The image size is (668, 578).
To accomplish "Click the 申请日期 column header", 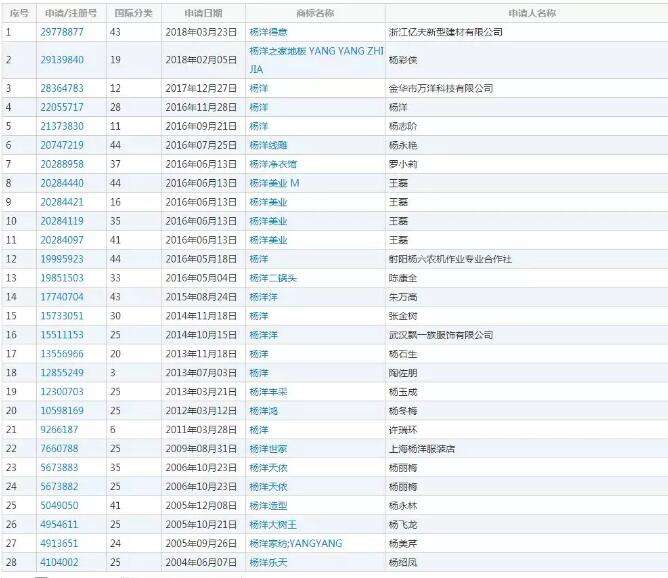I will 203,13.
